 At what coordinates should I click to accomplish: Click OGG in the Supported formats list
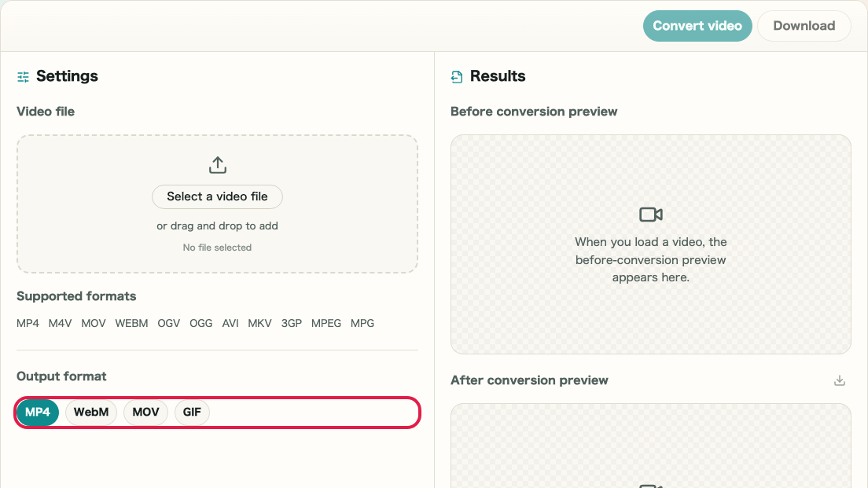tap(201, 323)
